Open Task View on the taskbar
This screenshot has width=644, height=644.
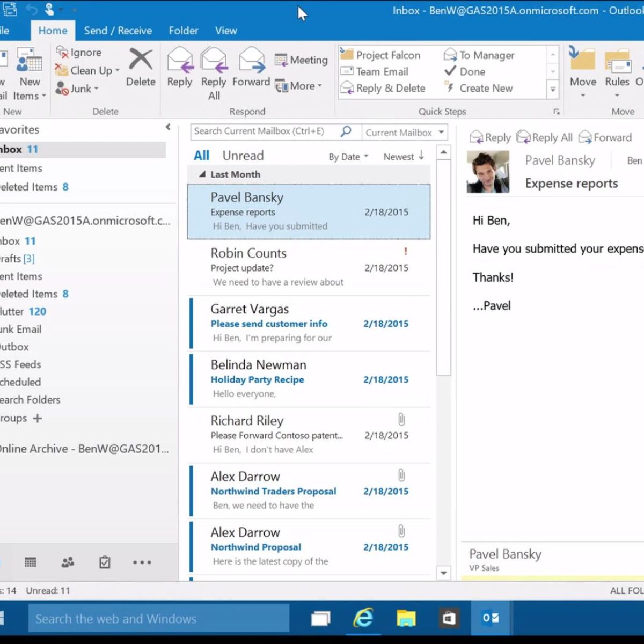click(320, 619)
